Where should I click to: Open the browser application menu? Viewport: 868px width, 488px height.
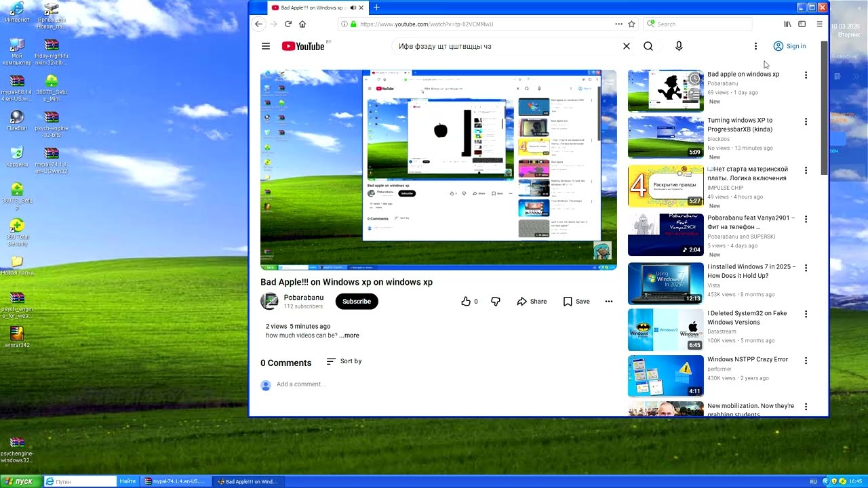click(819, 24)
